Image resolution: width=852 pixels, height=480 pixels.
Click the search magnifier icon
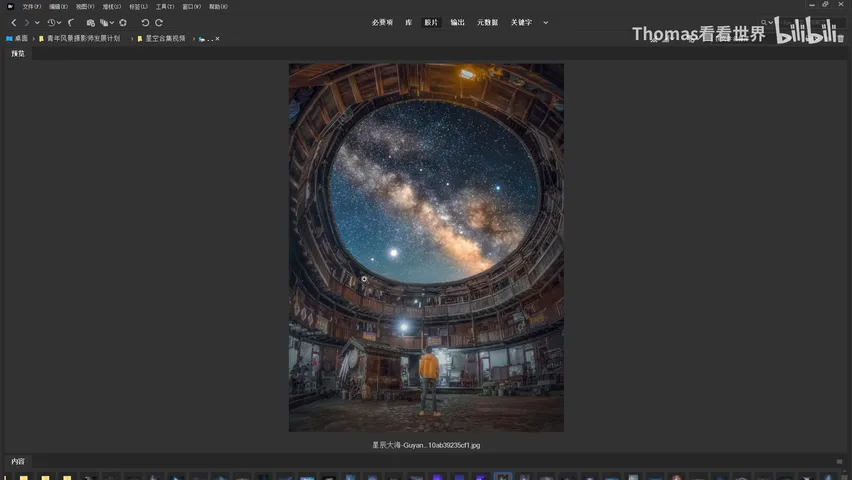(x=764, y=23)
